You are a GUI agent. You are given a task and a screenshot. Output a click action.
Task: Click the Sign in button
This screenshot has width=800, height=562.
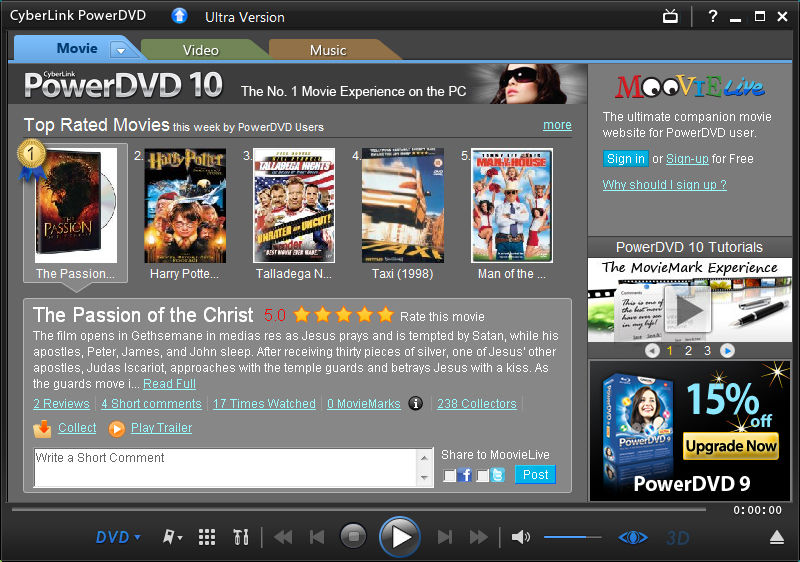tap(626, 159)
